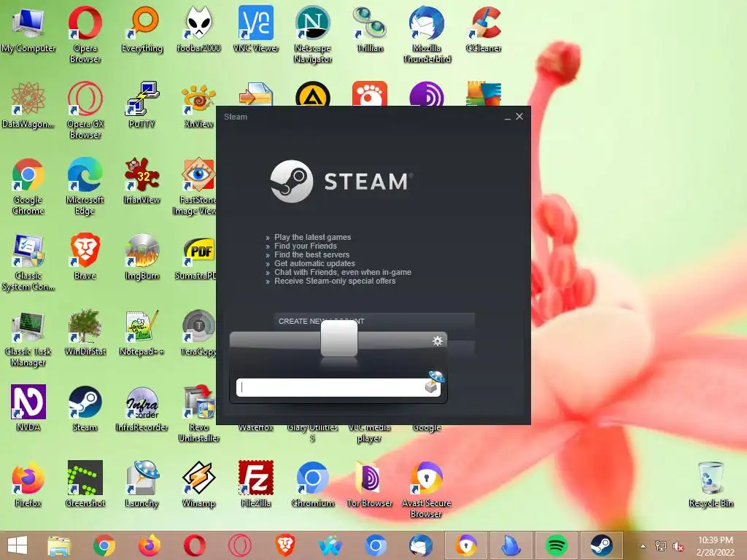
Task: Launch Opera Browser from the desktop
Action: 85,34
